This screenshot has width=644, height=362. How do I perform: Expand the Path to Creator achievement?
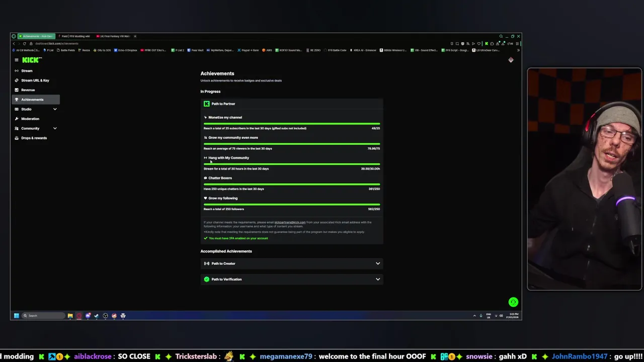(292, 263)
